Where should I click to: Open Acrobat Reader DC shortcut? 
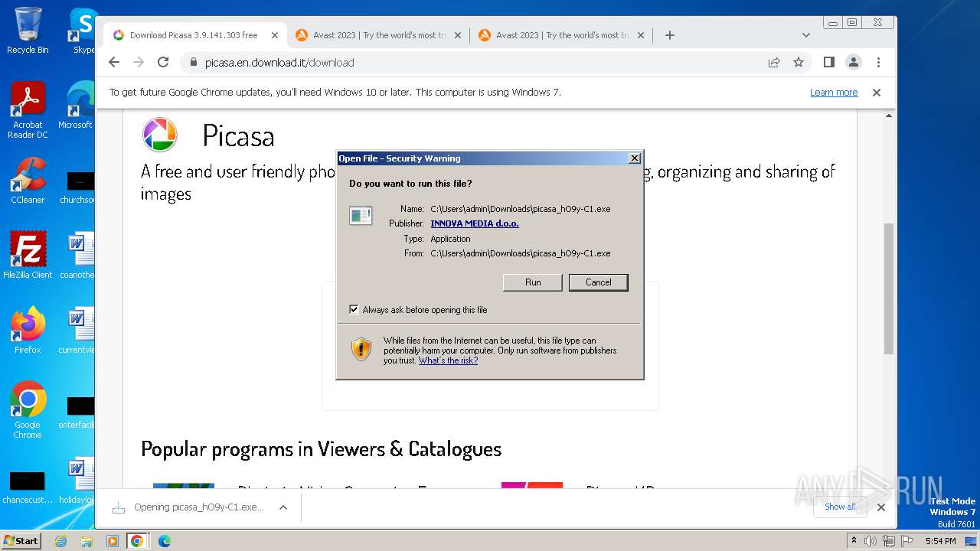28,110
